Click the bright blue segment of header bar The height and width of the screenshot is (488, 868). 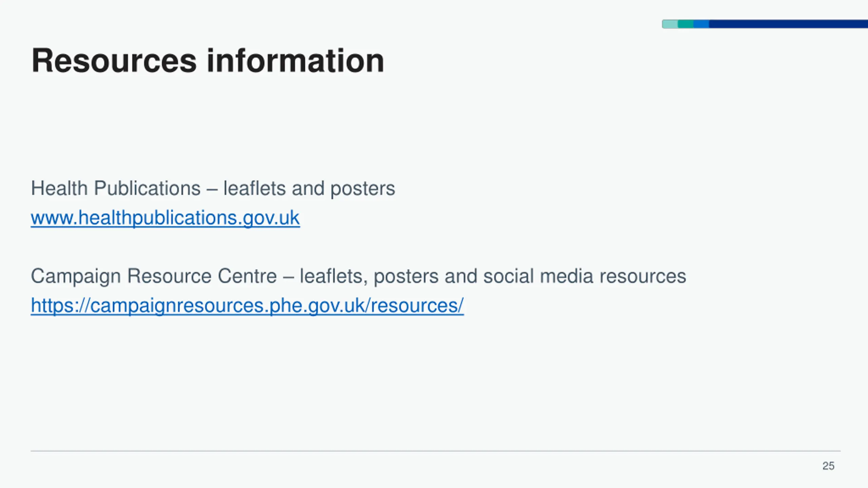coord(701,24)
